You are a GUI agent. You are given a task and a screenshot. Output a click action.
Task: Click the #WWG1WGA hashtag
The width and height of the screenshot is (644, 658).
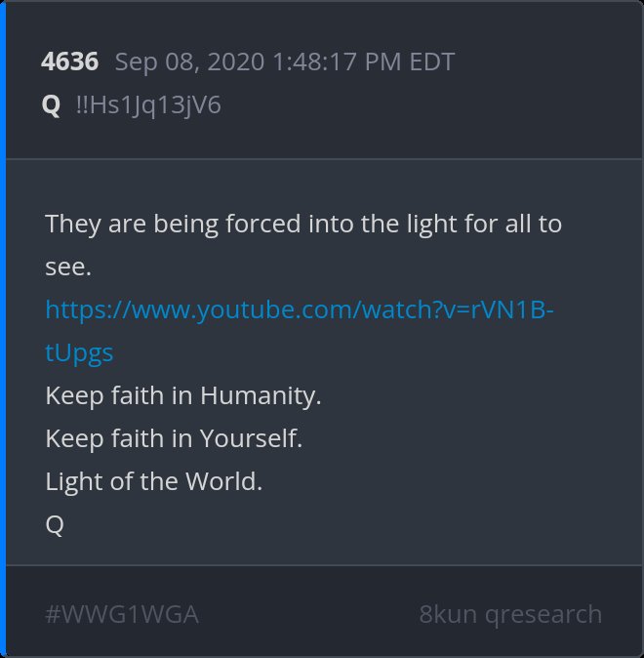coord(122,615)
